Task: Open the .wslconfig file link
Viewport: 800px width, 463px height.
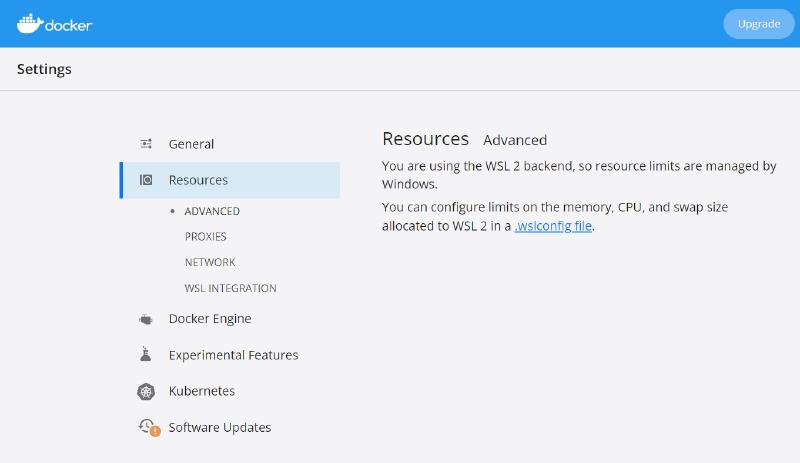Action: [554, 226]
